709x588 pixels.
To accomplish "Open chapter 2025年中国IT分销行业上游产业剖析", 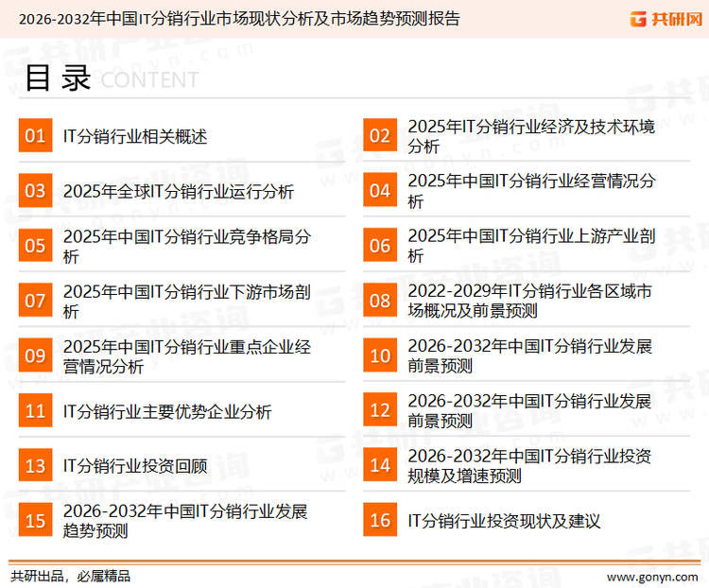I will (531, 246).
